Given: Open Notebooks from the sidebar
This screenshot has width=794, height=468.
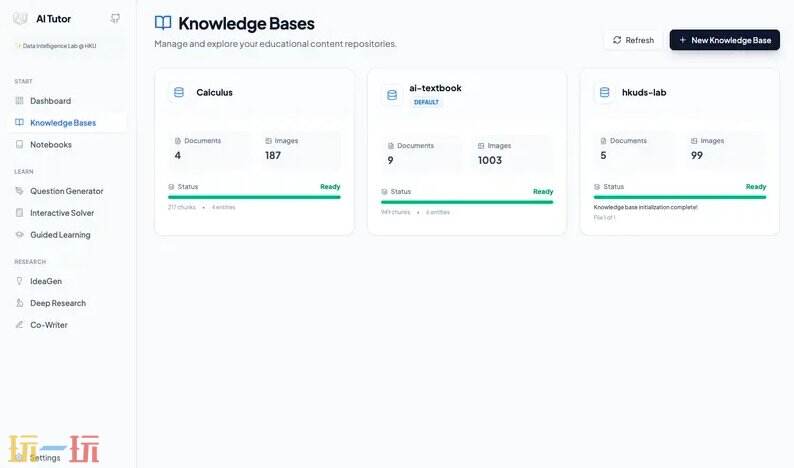Looking at the screenshot, I should click(50, 145).
